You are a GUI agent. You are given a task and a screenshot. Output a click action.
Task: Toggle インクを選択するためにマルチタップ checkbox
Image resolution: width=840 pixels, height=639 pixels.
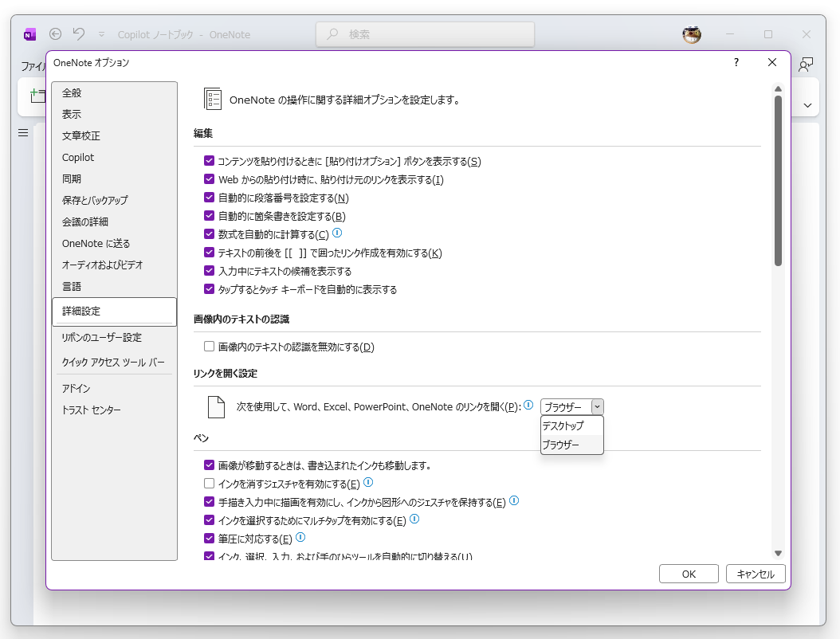coord(209,520)
